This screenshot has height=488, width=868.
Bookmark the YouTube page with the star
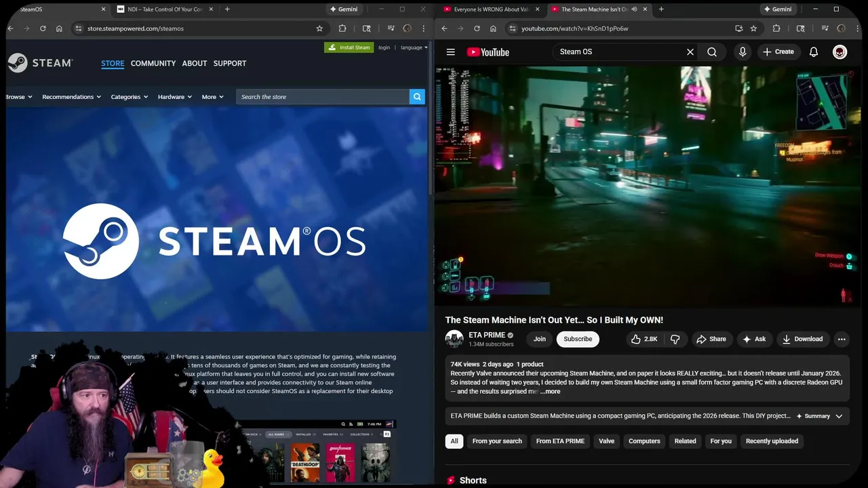(x=753, y=28)
